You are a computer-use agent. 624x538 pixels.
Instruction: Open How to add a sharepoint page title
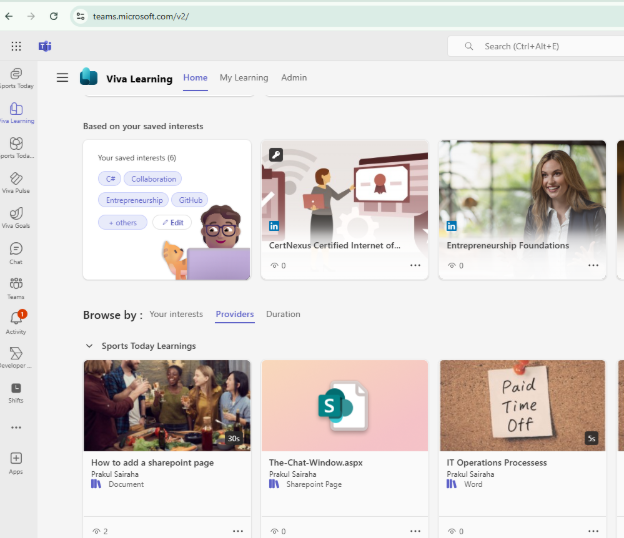click(x=152, y=463)
